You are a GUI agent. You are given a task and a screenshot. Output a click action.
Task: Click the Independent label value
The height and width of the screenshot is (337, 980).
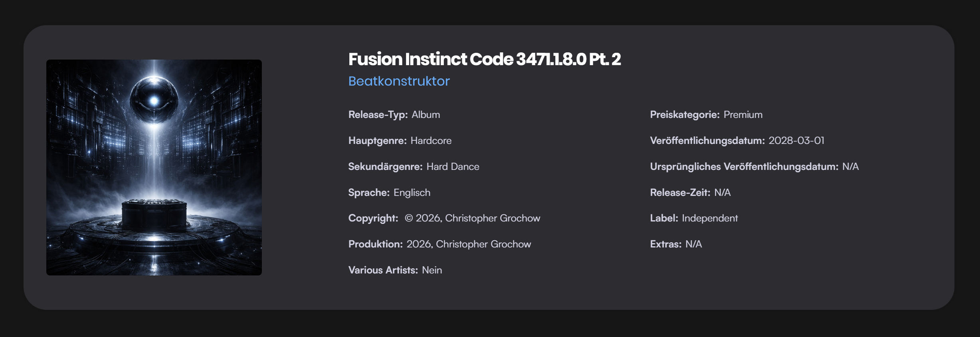click(710, 218)
